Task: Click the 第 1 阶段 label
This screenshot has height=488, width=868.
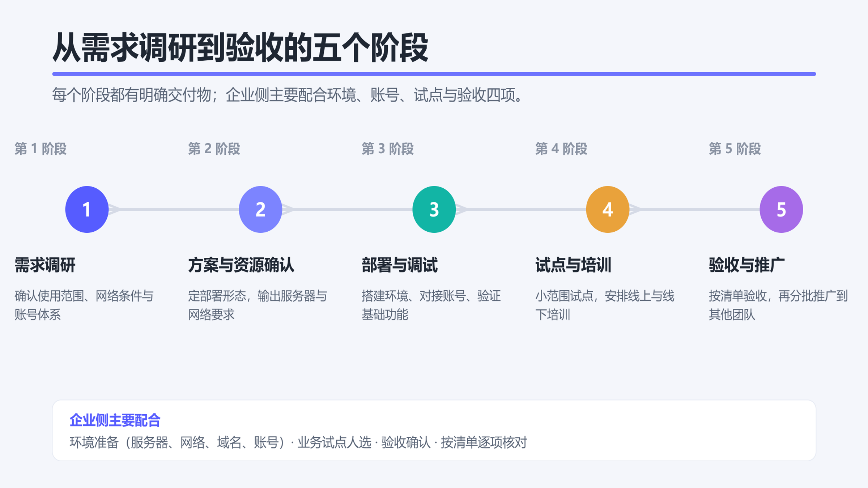Action: (41, 149)
